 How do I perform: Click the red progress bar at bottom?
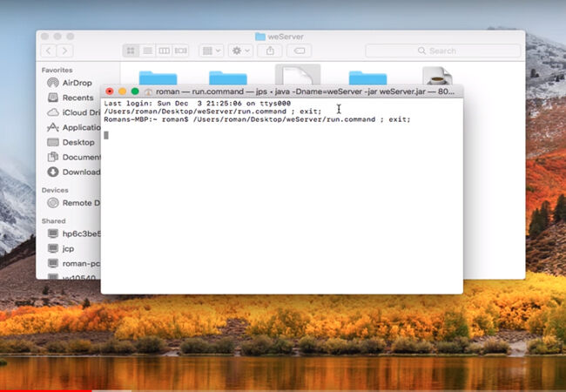pos(46,390)
